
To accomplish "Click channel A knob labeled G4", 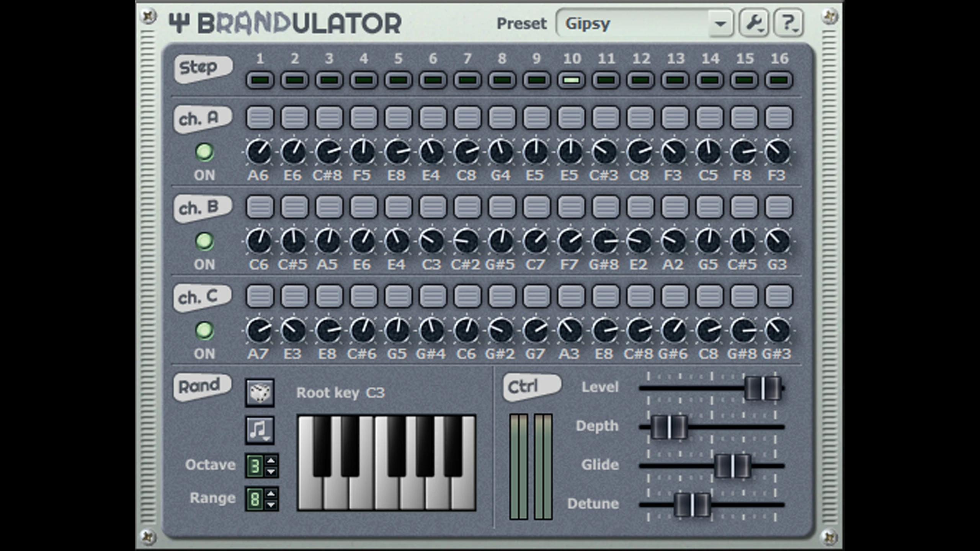I will pyautogui.click(x=501, y=152).
